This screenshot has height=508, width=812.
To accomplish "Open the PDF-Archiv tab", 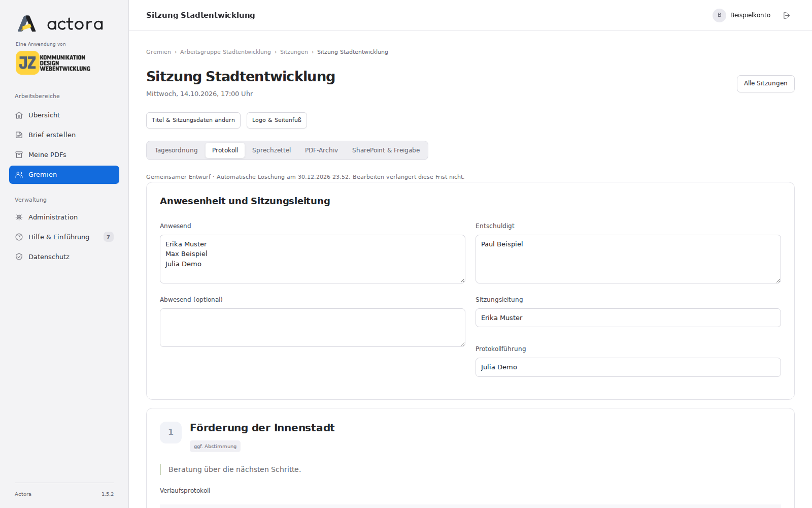I will pos(321,150).
